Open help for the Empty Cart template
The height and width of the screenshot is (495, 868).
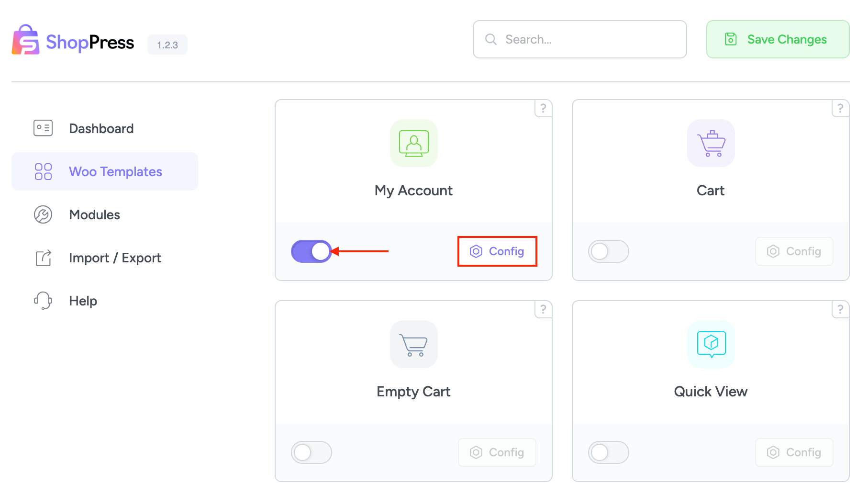tap(543, 309)
